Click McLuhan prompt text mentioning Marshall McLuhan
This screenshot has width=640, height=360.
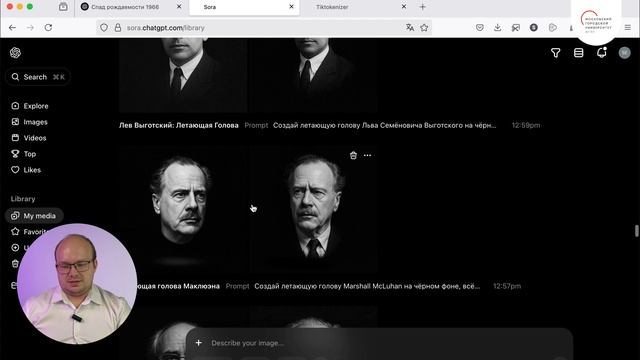tap(367, 286)
